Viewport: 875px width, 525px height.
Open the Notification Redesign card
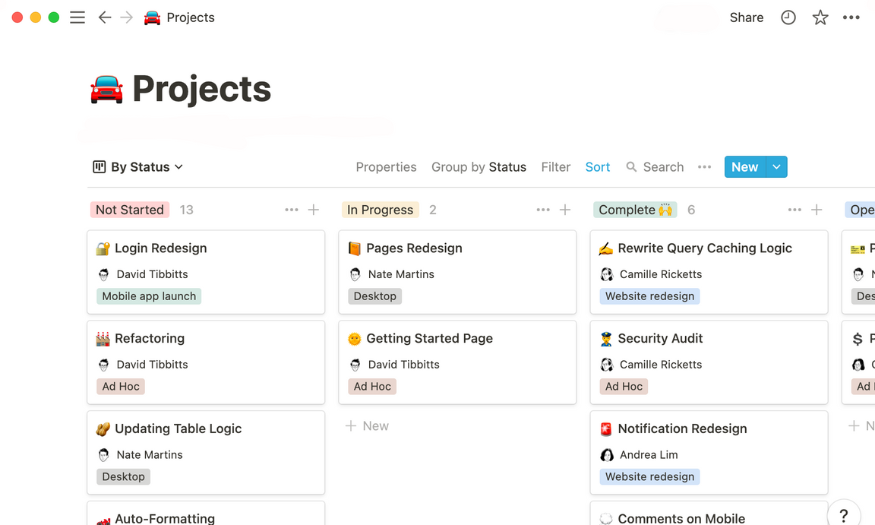709,453
